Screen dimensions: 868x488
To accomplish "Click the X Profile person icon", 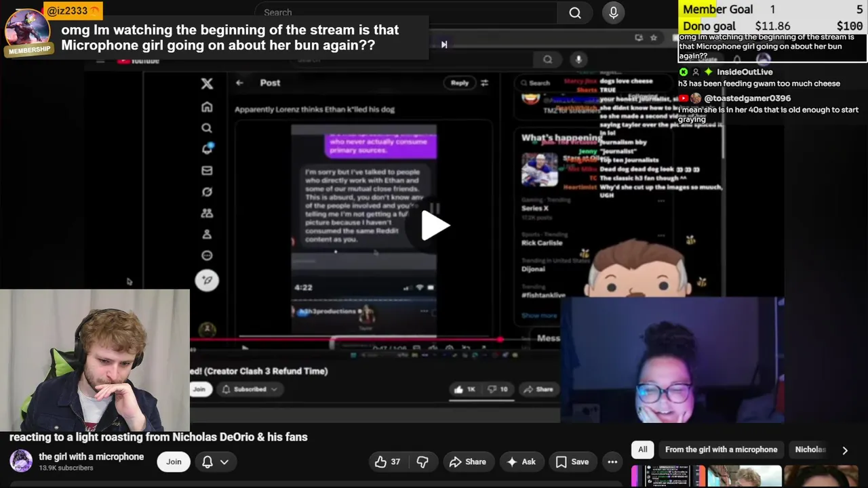I will pyautogui.click(x=207, y=234).
